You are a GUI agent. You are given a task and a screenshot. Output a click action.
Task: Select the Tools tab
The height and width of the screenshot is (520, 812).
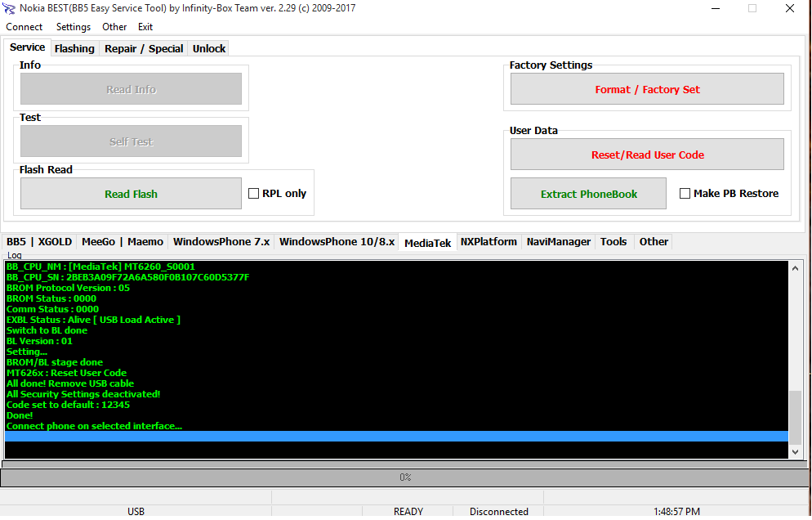point(613,241)
